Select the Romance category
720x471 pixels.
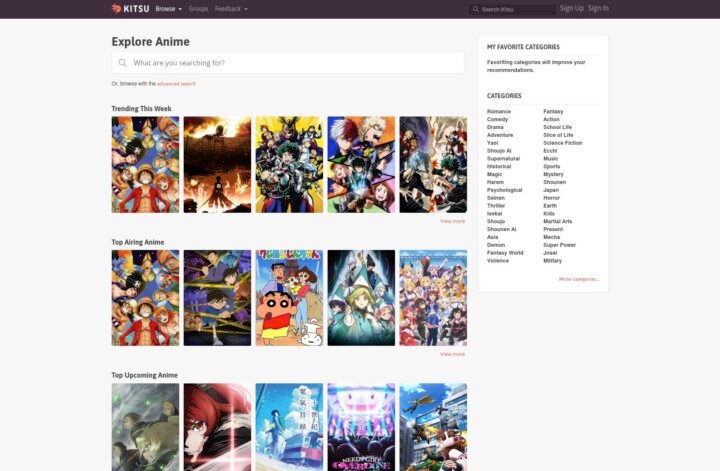pos(499,112)
